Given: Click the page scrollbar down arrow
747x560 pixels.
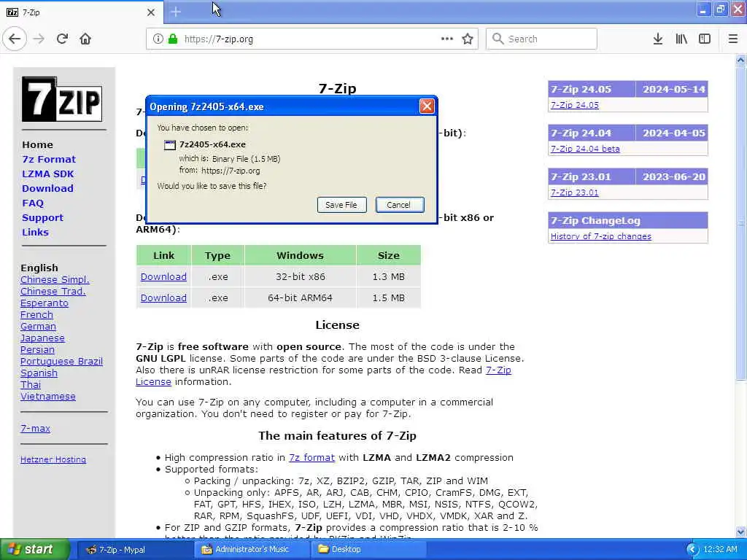Looking at the screenshot, I should (740, 532).
